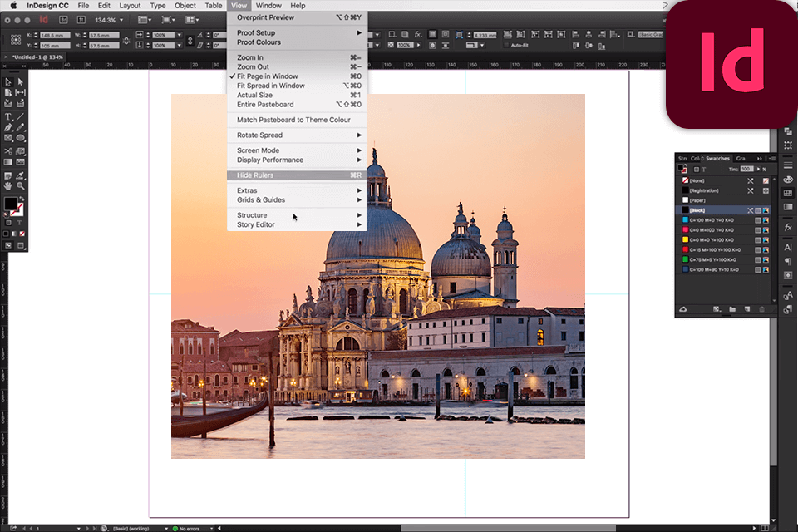
Task: Pick the Scissors tool
Action: click(x=8, y=151)
